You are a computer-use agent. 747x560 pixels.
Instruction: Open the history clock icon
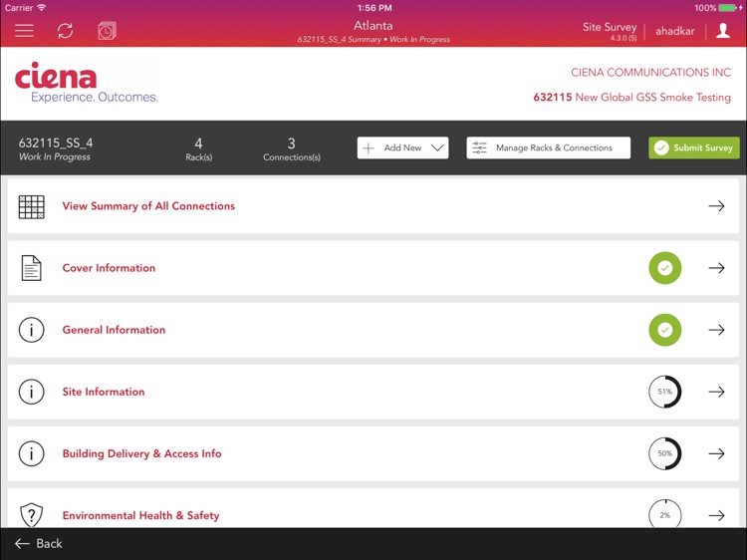click(107, 31)
